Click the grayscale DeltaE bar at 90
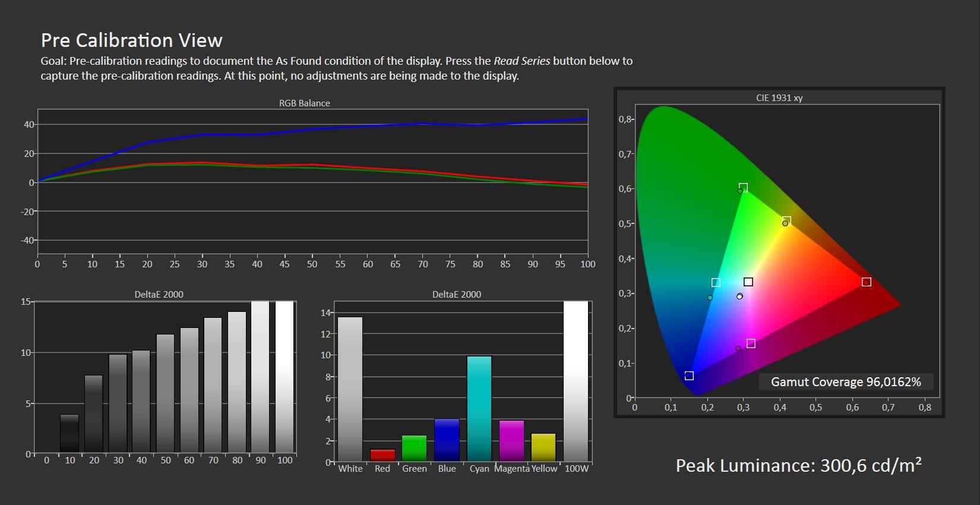The width and height of the screenshot is (980, 505). point(260,377)
